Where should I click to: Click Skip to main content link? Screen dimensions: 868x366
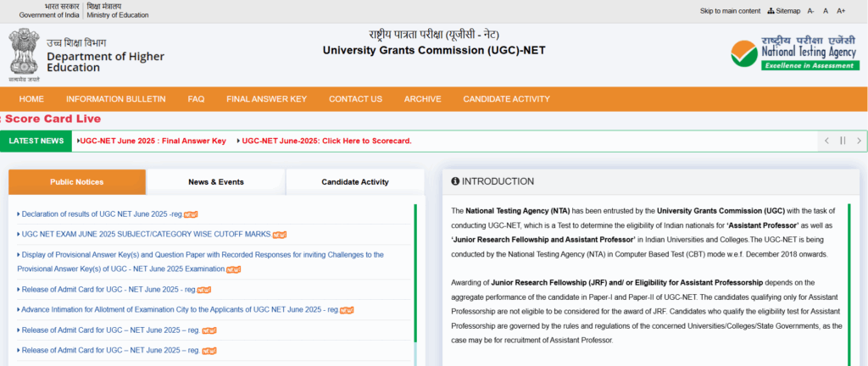(730, 11)
